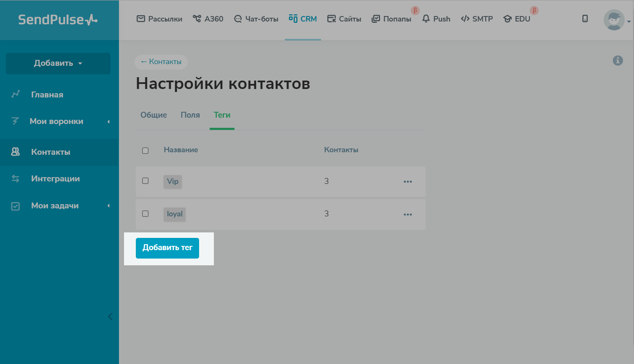Open three-dot menu for loyal tag

(407, 215)
